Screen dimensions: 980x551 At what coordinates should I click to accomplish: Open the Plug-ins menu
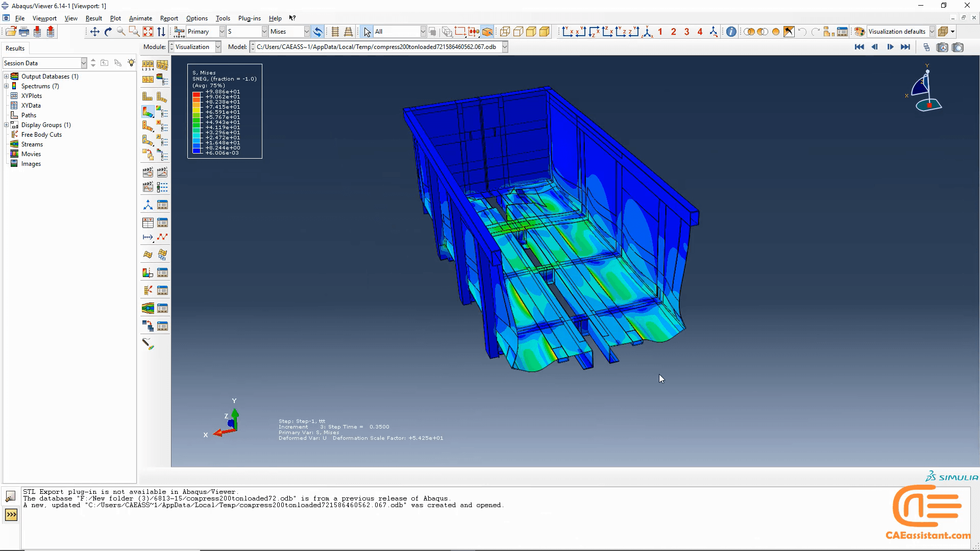250,18
